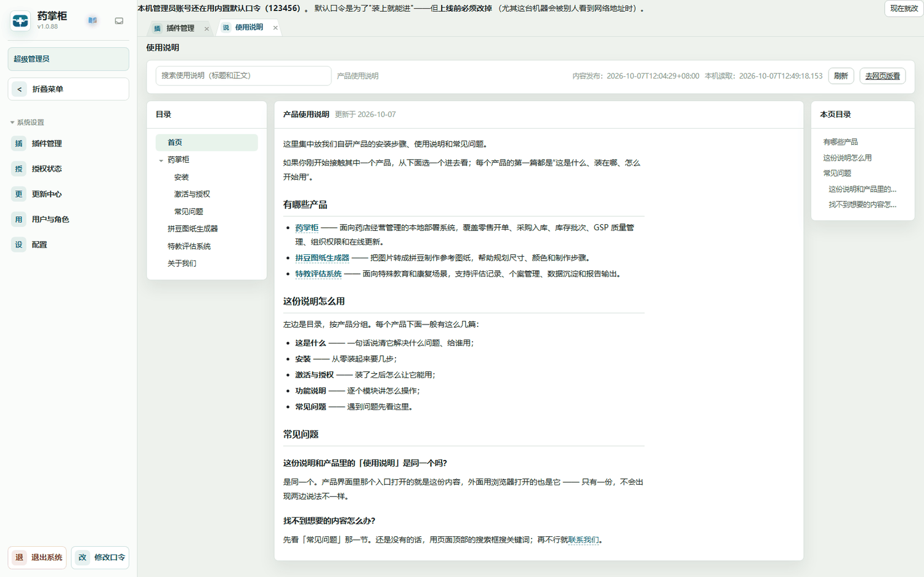Collapse the 系统设置 menu group

pos(27,123)
